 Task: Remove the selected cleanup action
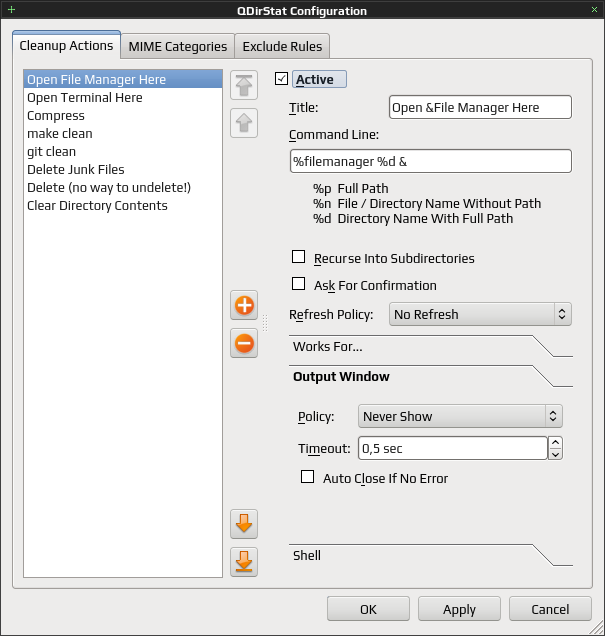(x=244, y=343)
